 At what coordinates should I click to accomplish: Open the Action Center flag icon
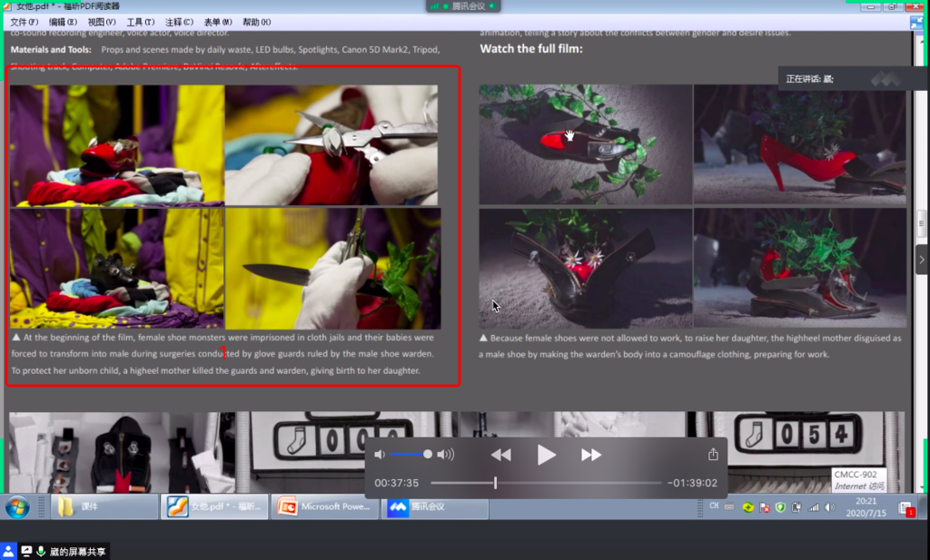[x=765, y=507]
